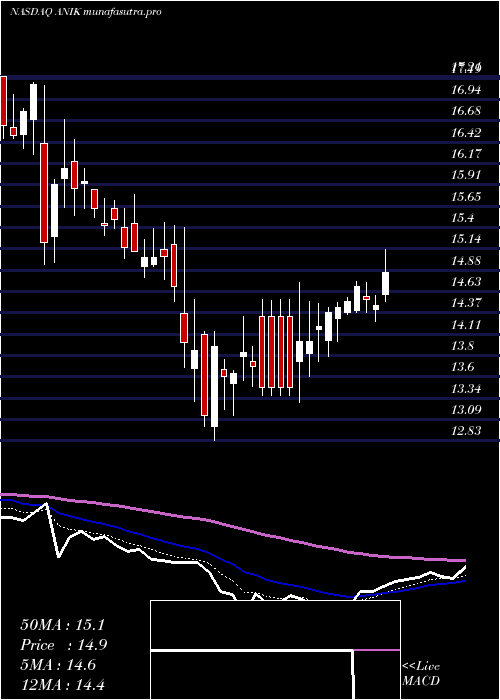500x700 pixels.
Task: Click the 16.68 price axis label
Action: point(466,111)
